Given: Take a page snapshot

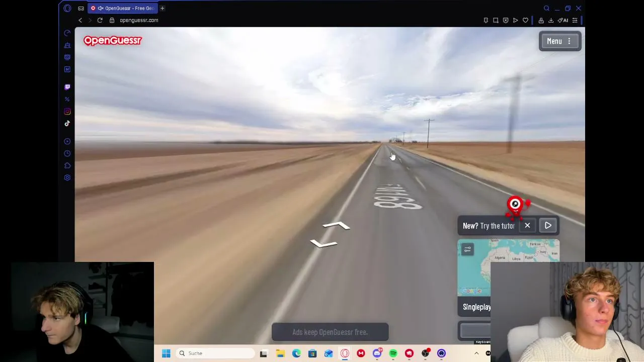Looking at the screenshot, I should [x=496, y=20].
